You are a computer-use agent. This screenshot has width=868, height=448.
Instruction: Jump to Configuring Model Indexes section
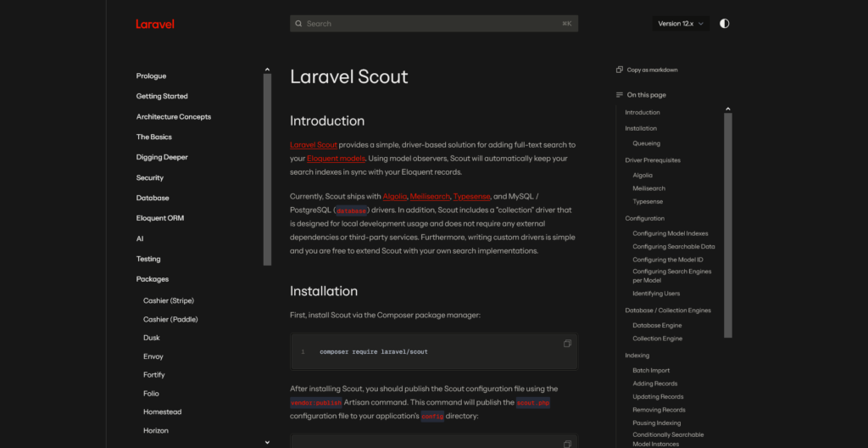click(670, 233)
